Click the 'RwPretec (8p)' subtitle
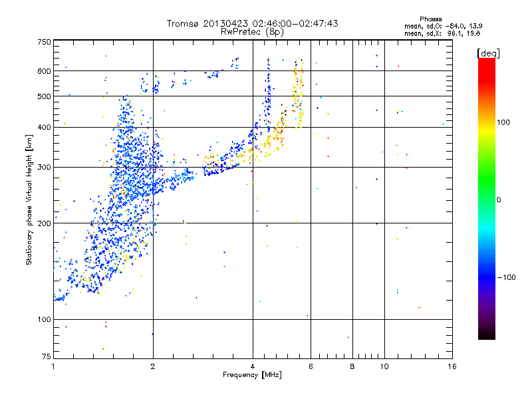The image size is (532, 399). (x=252, y=32)
